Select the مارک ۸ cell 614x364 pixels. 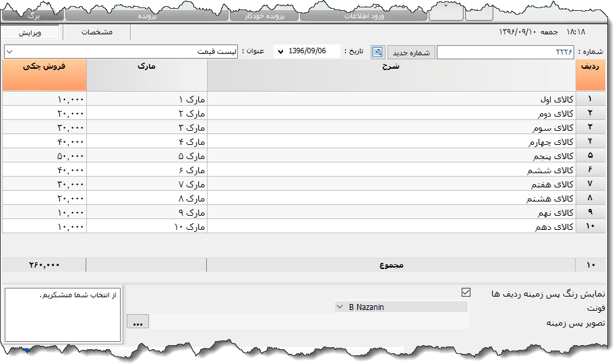[147, 199]
